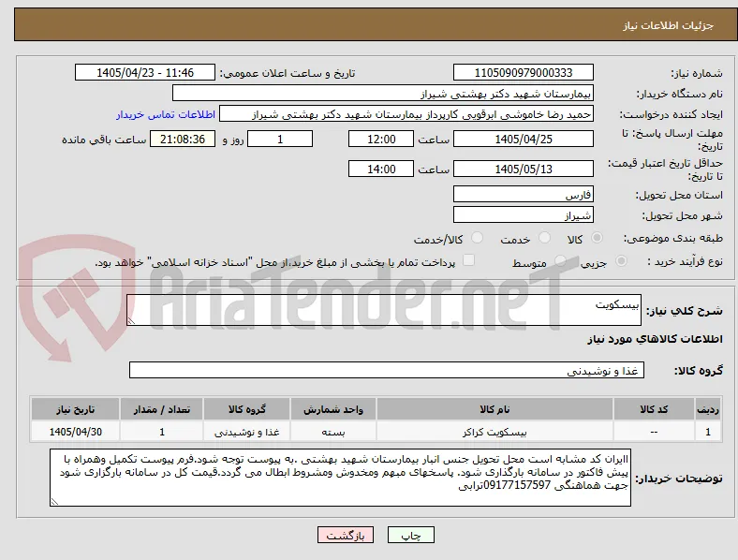Click the شیراز city field
738x560 pixels.
[523, 215]
